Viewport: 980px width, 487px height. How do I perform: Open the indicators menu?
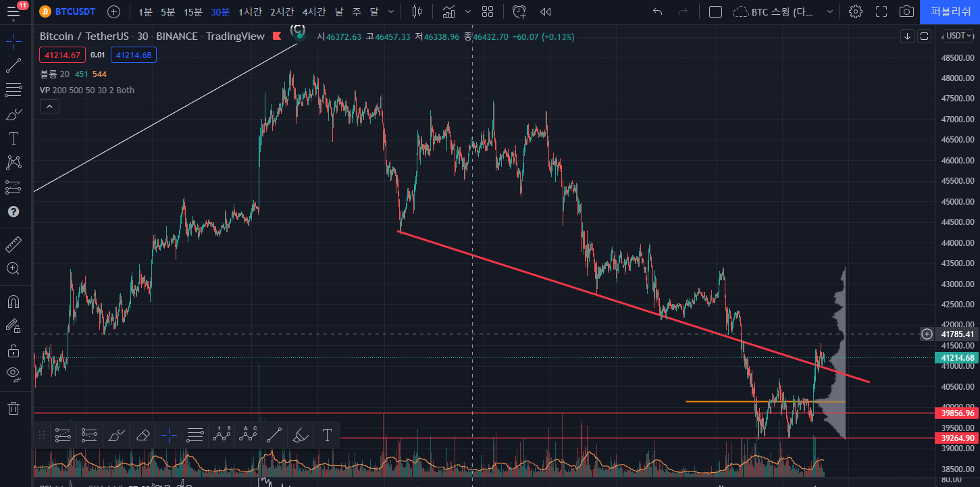click(x=448, y=11)
